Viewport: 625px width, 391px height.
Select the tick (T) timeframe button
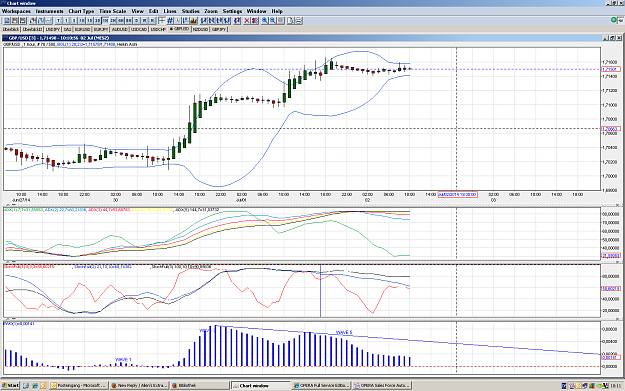[x=58, y=20]
